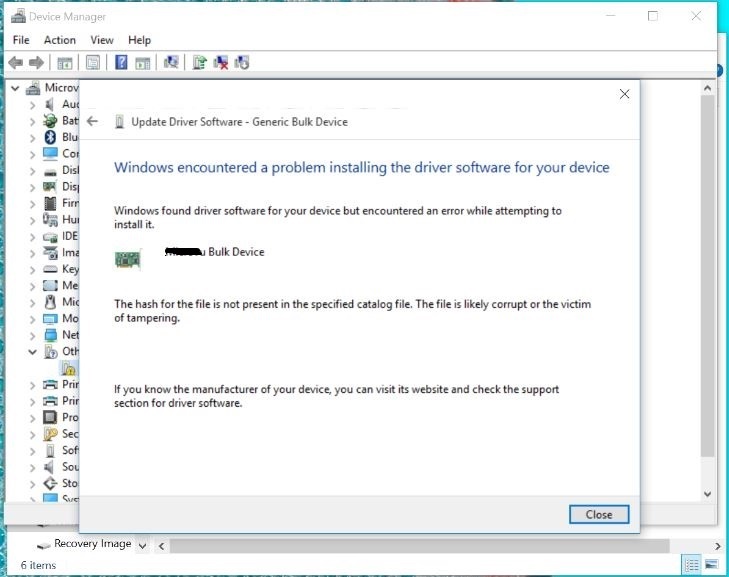Click the horizontal scrollbar right arrow at bottom
The height and width of the screenshot is (577, 729).
[718, 546]
